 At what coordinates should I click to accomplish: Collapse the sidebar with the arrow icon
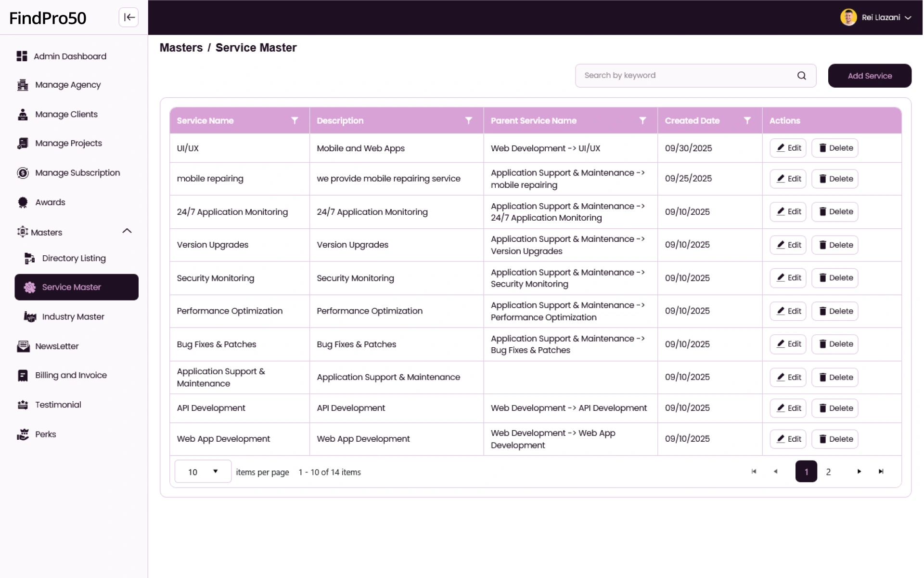128,17
